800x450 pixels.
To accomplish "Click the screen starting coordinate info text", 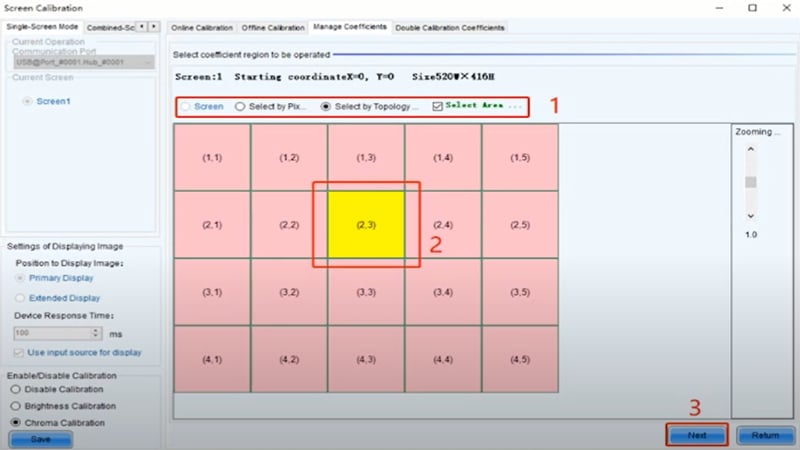I will [x=335, y=77].
